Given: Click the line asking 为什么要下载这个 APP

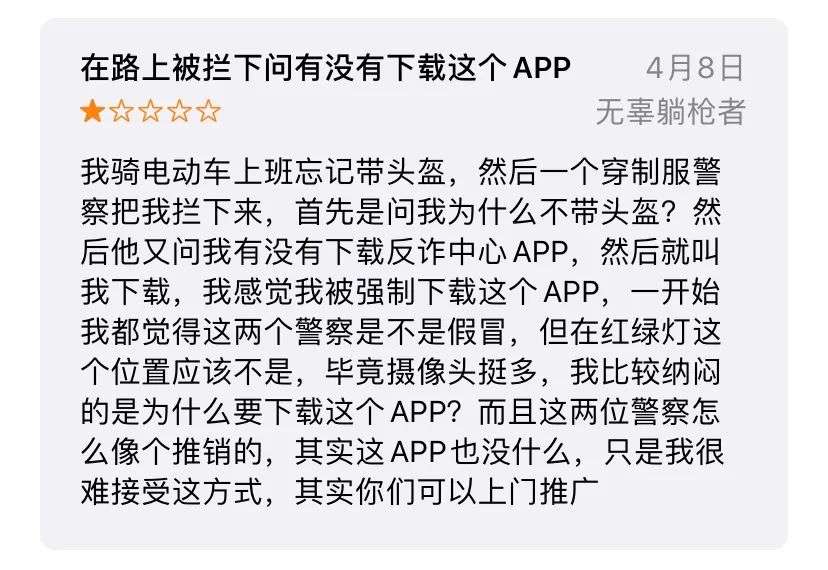Looking at the screenshot, I should (x=401, y=412).
